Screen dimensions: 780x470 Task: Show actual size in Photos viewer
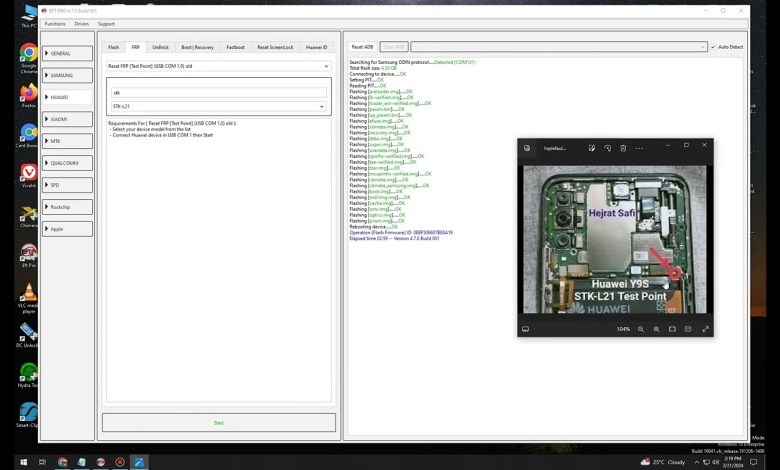click(x=688, y=329)
